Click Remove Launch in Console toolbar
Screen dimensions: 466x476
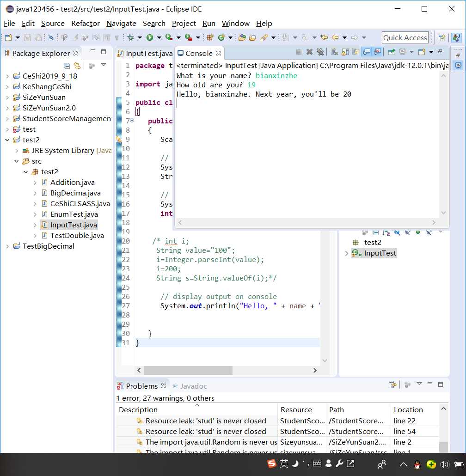[x=309, y=52]
